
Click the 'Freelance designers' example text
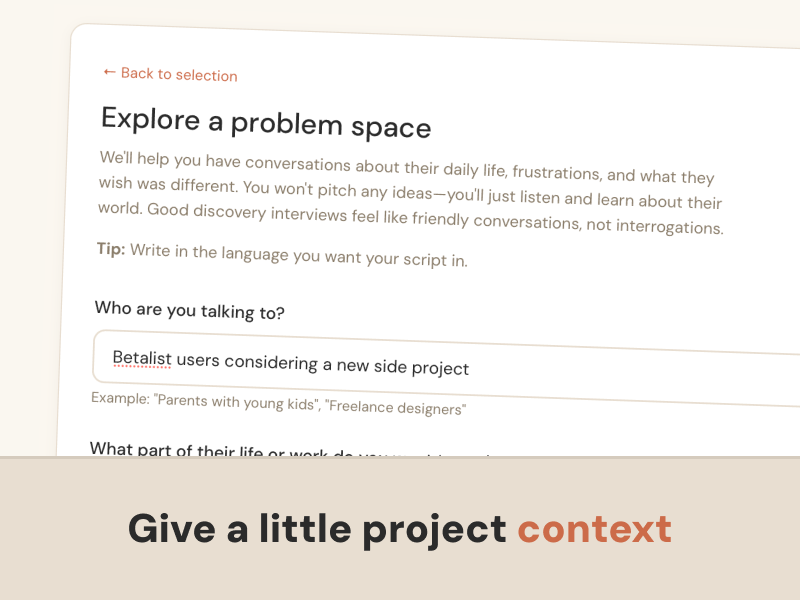pos(396,408)
